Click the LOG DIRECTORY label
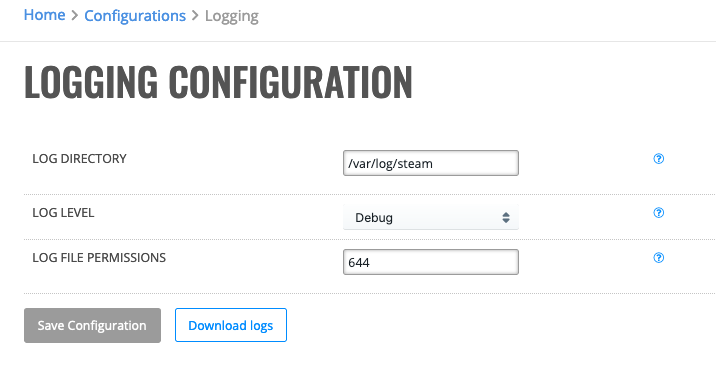The height and width of the screenshot is (384, 716). click(79, 158)
